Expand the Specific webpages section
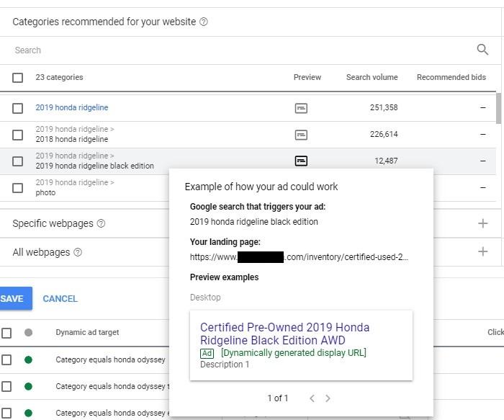The height and width of the screenshot is (420, 504). 483,223
